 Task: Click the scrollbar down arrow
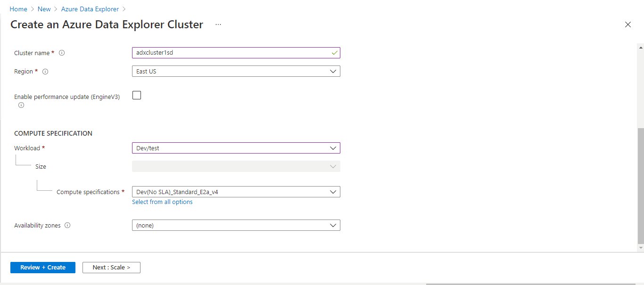[641, 248]
